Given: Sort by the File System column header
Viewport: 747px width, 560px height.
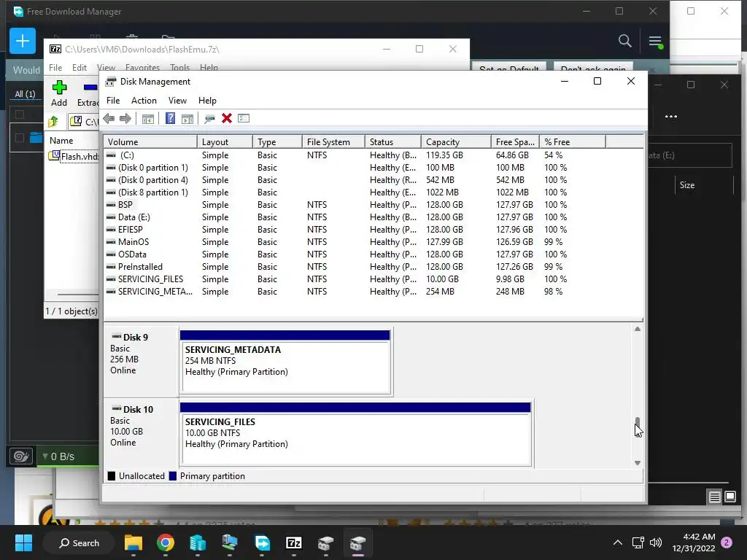Looking at the screenshot, I should point(333,142).
